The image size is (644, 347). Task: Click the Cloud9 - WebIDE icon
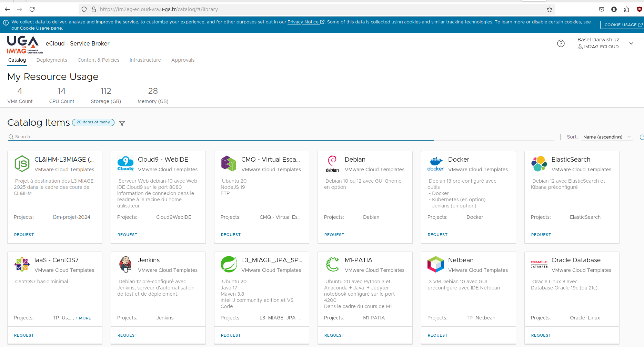click(125, 163)
